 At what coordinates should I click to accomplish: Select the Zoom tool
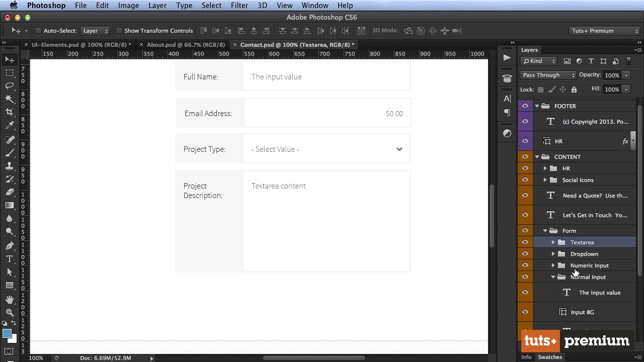[x=10, y=312]
